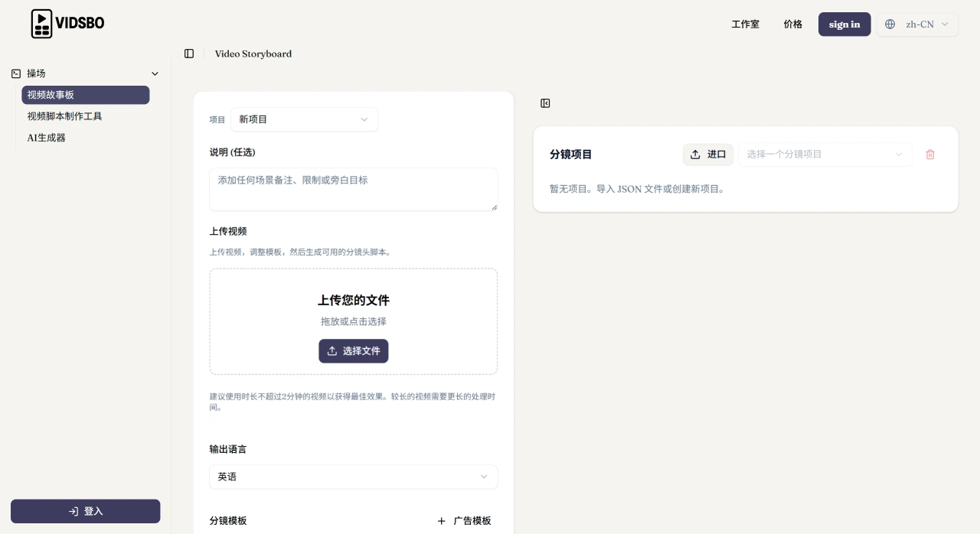Focus the 说明 notes text area

pyautogui.click(x=353, y=189)
